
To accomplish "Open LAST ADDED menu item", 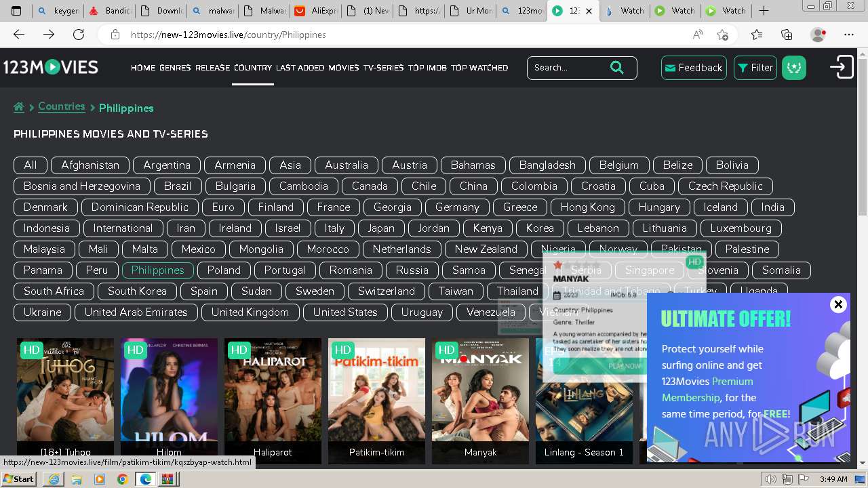I will [300, 68].
